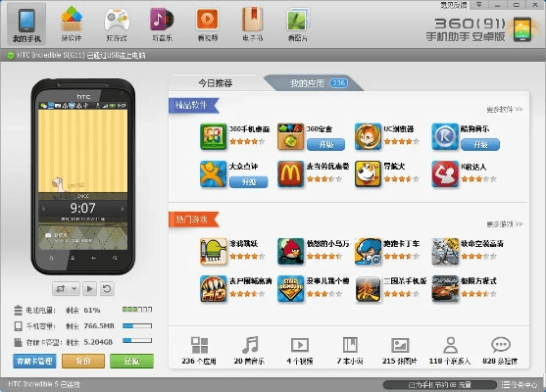
Task: Click the McDonald's coupon app icon
Action: point(290,174)
